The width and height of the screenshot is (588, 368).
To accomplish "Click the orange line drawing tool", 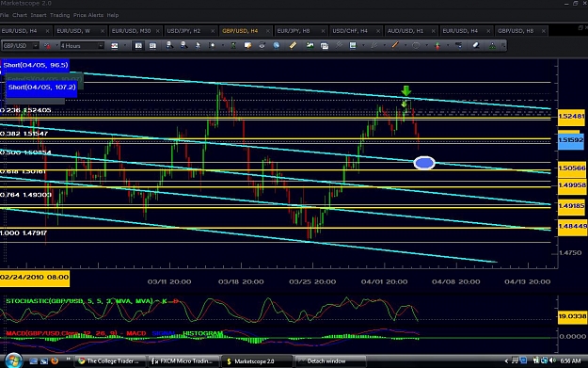I will (395, 45).
